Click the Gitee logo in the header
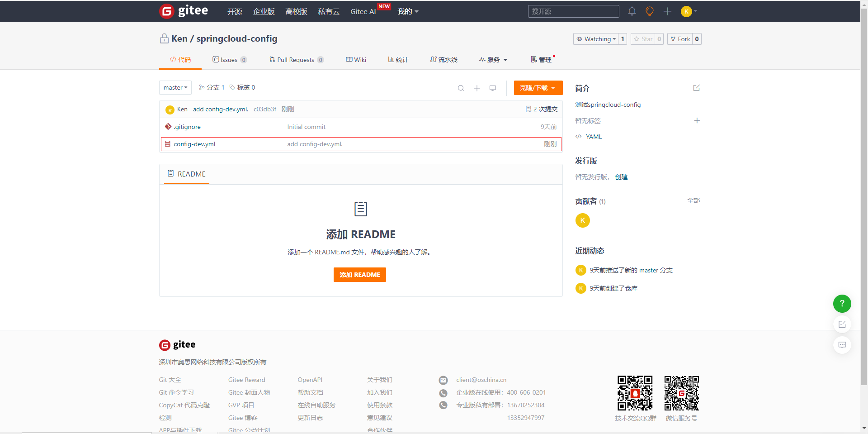 [184, 11]
